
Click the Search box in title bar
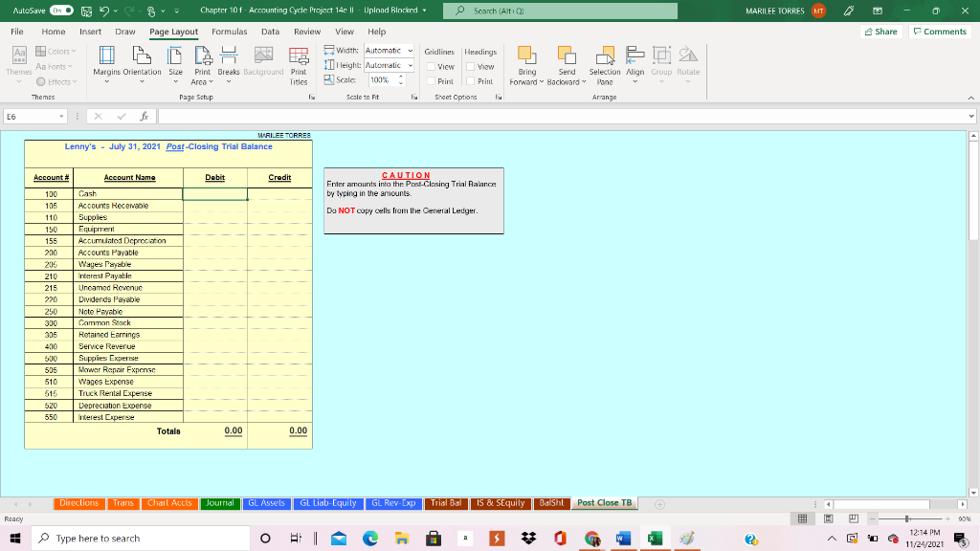[560, 11]
